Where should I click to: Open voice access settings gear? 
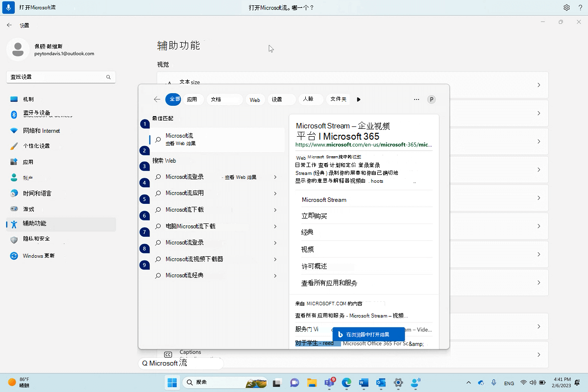click(566, 7)
